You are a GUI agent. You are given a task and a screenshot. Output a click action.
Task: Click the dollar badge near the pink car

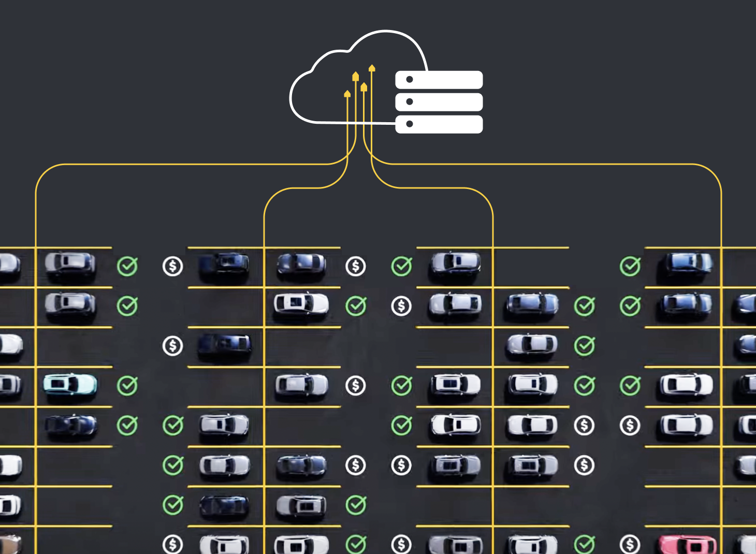(629, 544)
